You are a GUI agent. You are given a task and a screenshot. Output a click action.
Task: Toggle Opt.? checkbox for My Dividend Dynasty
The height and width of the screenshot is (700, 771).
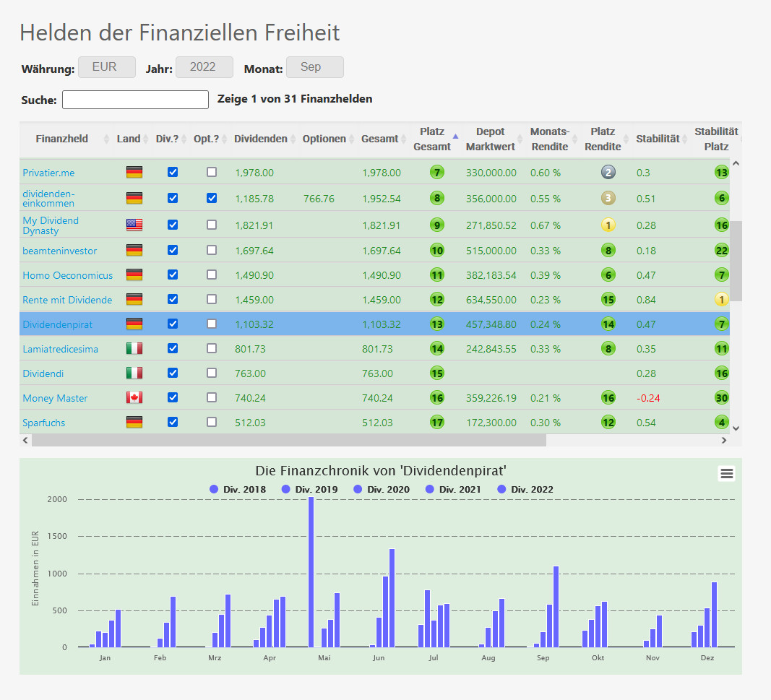coord(212,225)
